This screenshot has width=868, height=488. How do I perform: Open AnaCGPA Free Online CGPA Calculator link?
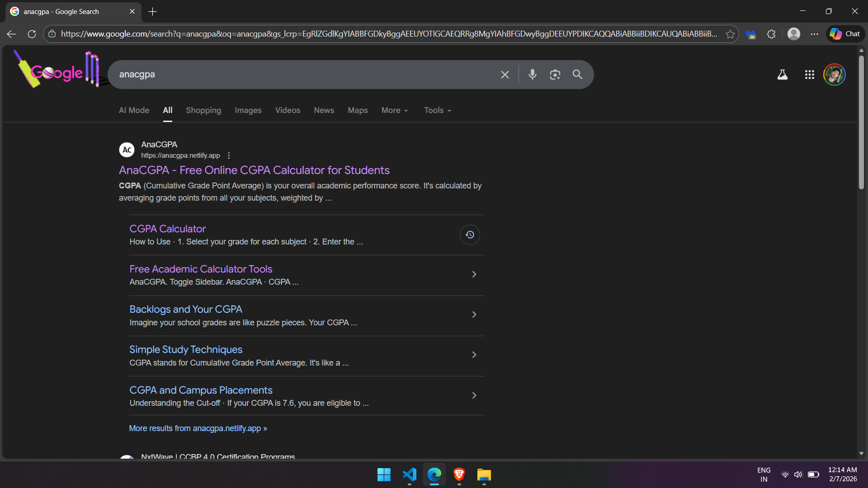point(254,170)
